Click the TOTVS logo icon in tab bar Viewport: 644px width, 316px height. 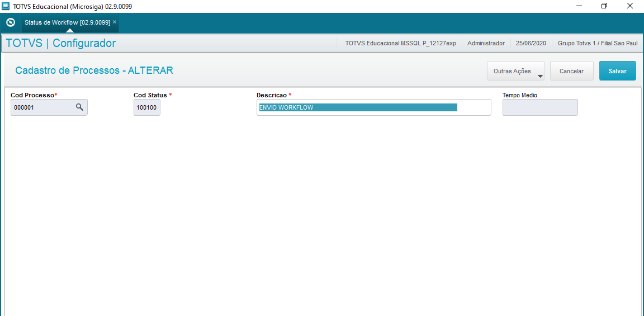tap(11, 22)
